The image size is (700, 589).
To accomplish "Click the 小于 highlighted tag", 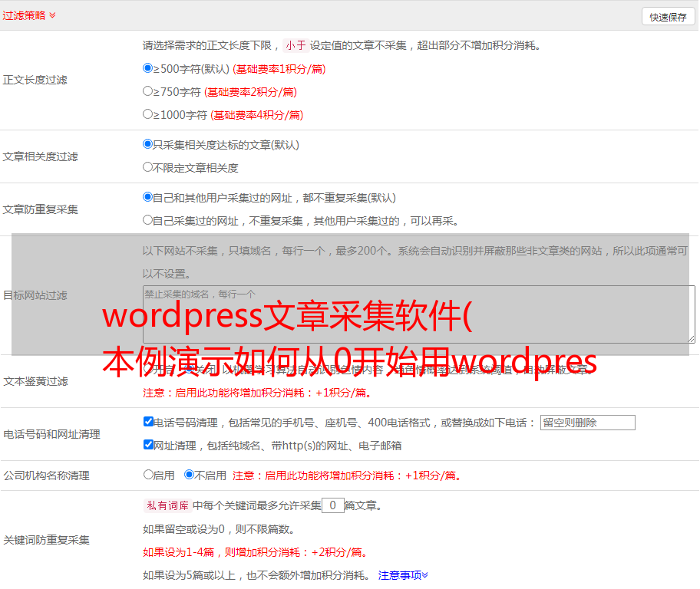I will pos(296,45).
